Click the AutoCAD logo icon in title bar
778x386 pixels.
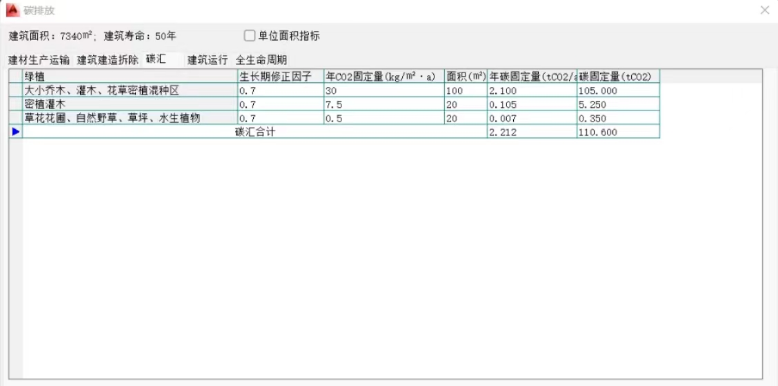tap(12, 10)
